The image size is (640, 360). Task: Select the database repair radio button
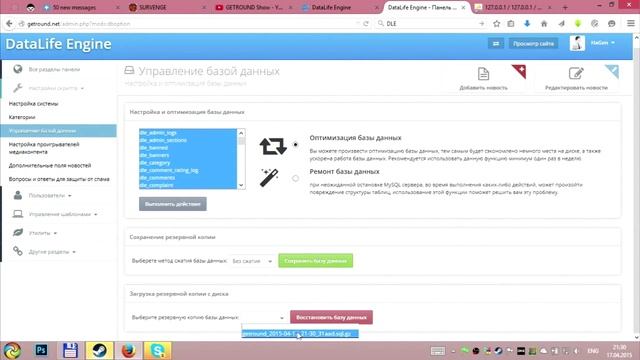pos(296,178)
